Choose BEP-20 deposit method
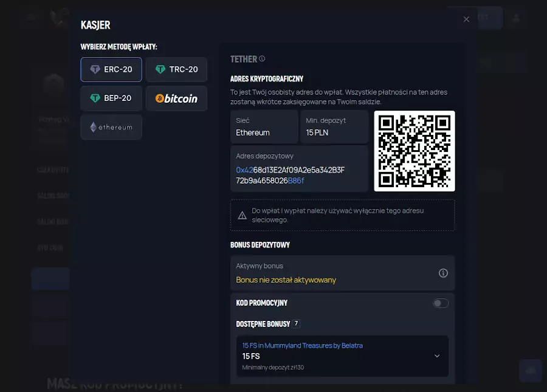The image size is (547, 392). click(111, 98)
